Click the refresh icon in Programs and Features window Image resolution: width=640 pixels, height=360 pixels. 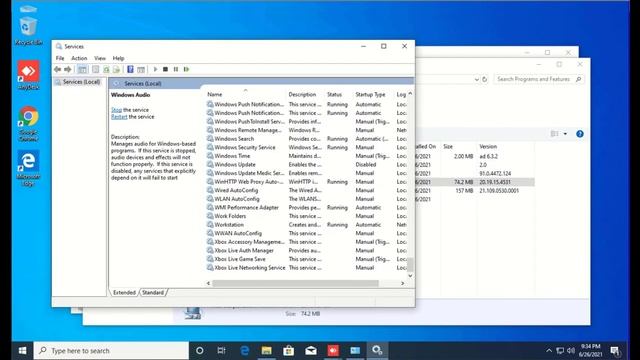[484, 79]
